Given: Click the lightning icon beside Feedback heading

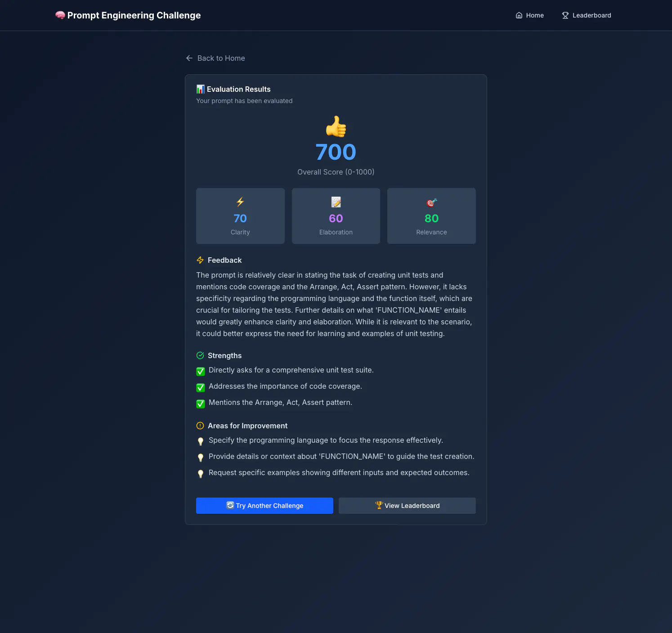Looking at the screenshot, I should click(200, 260).
